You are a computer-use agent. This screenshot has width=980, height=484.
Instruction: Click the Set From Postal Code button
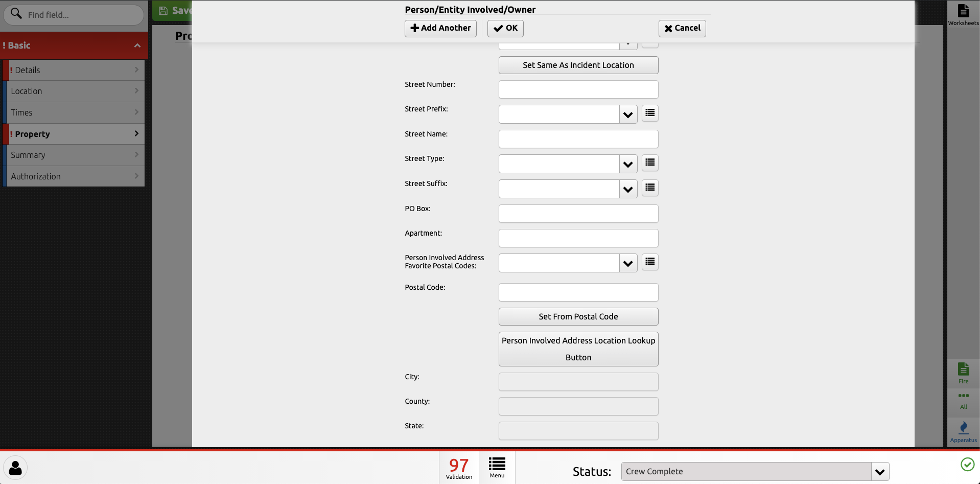click(x=578, y=317)
